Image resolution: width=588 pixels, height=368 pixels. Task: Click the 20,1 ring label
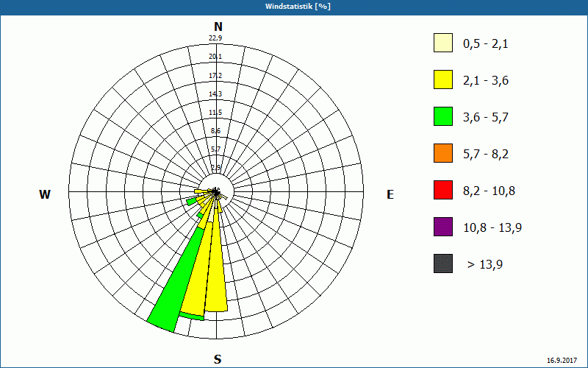tap(215, 57)
